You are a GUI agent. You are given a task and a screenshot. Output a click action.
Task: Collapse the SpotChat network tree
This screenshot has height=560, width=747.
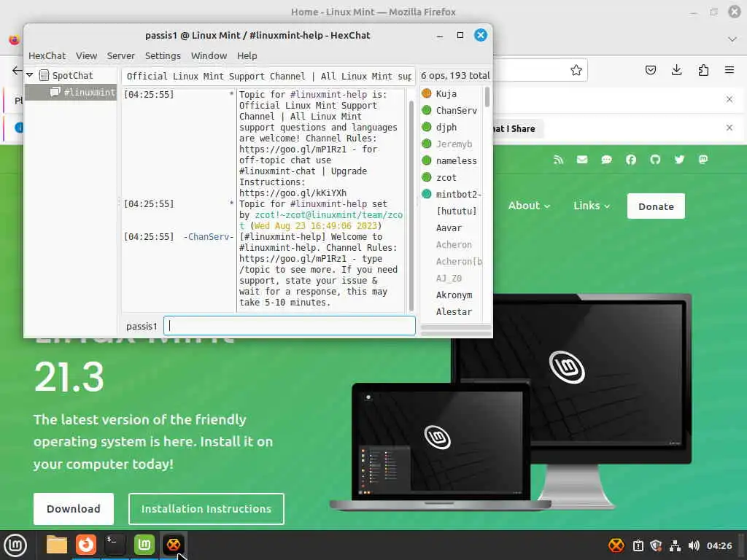pyautogui.click(x=29, y=75)
